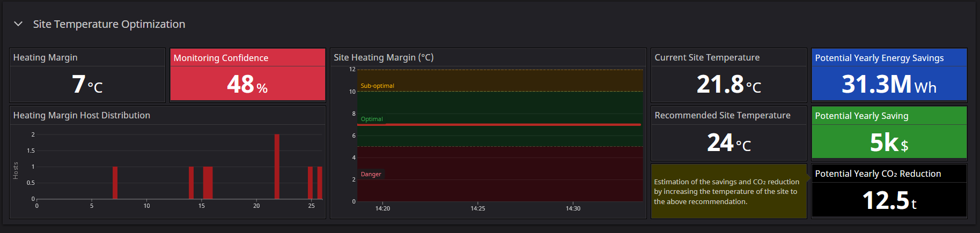Click the Potential Yearly Saving panel title
This screenshot has width=980, height=233.
tap(861, 116)
